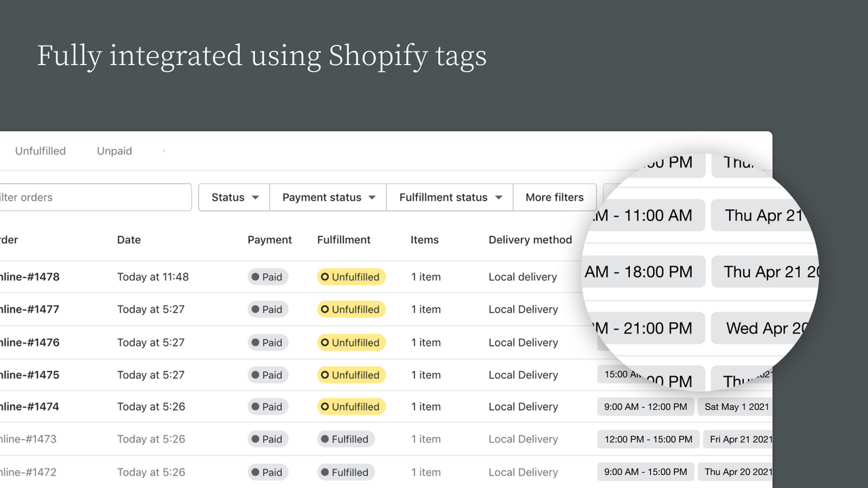This screenshot has height=488, width=868.
Task: Open the Status filter dropdown
Action: pyautogui.click(x=234, y=197)
